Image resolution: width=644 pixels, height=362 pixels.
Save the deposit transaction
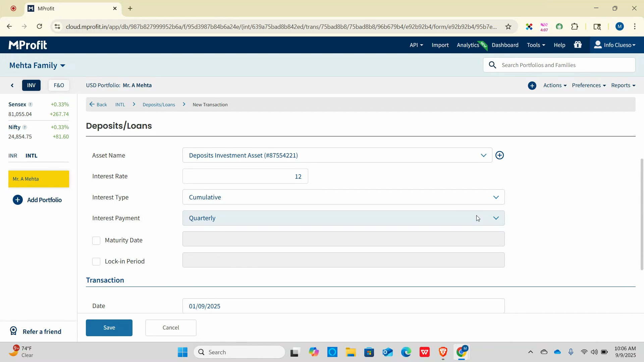pyautogui.click(x=109, y=327)
